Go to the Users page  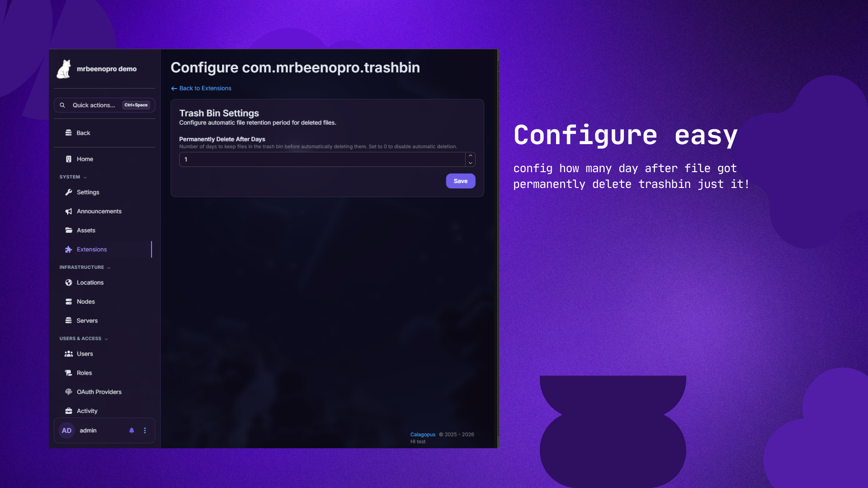104,354
